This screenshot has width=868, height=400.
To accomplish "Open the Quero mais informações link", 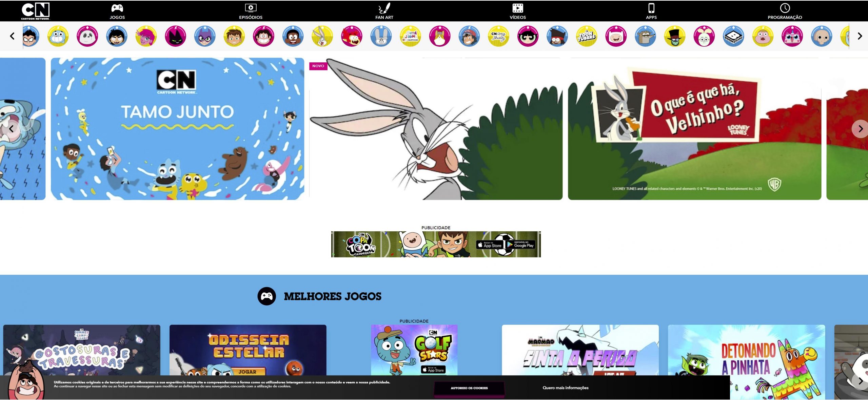I will point(566,388).
